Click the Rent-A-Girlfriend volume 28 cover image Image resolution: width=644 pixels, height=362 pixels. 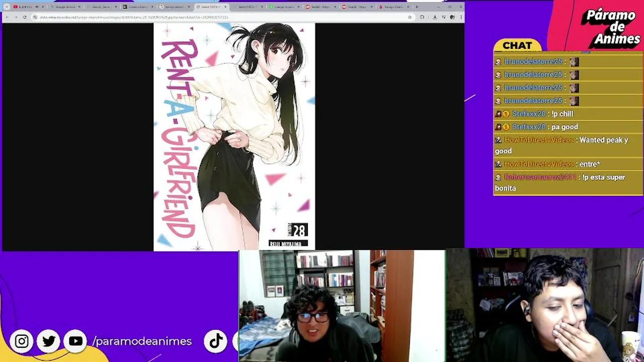(x=234, y=136)
